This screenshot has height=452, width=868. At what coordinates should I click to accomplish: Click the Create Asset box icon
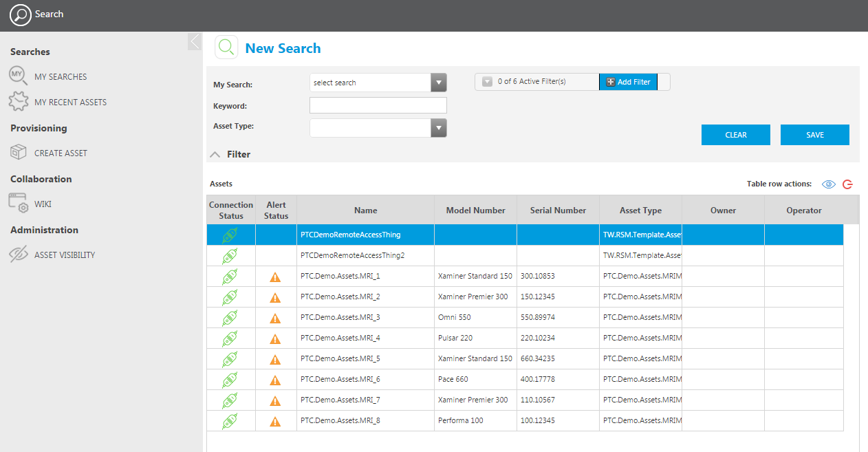coord(19,153)
